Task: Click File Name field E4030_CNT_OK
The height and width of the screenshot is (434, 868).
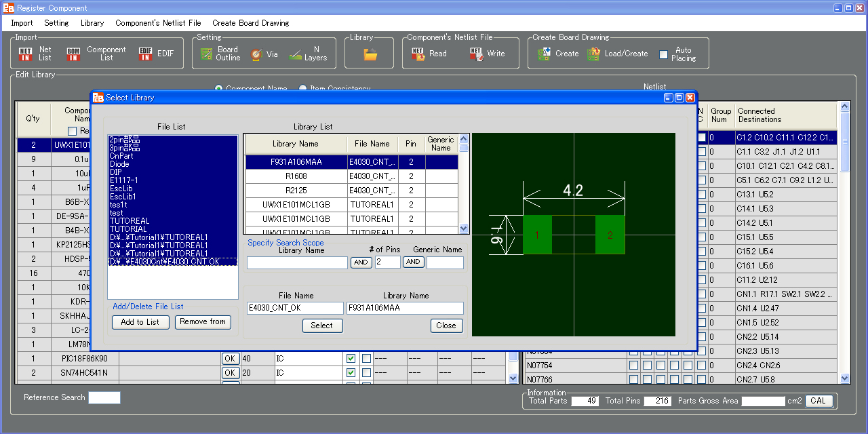Action: [295, 308]
